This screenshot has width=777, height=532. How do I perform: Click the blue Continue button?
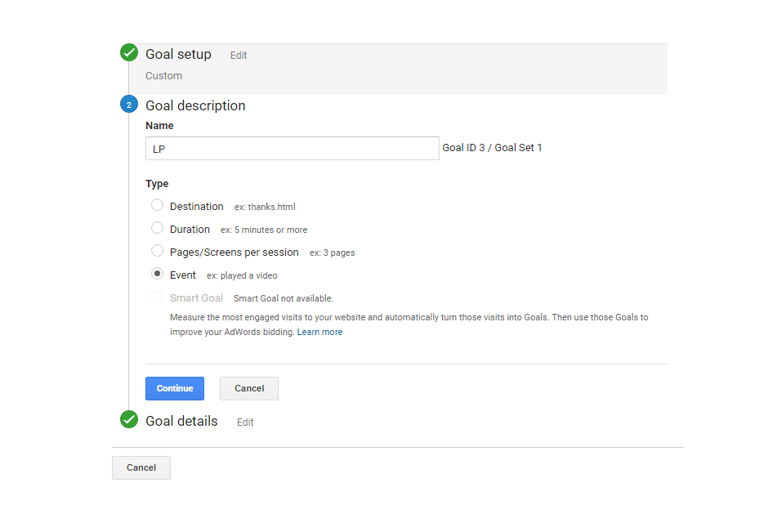175,389
